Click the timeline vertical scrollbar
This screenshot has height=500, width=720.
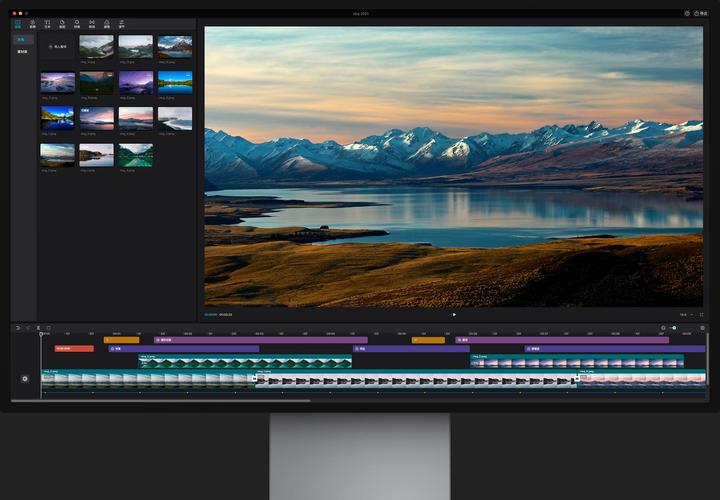pyautogui.click(x=708, y=359)
